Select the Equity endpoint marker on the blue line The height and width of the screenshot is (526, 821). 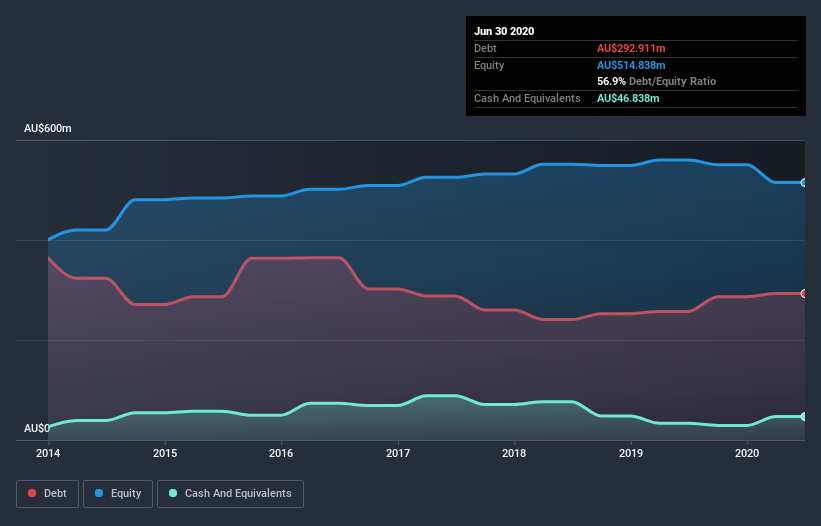(803, 183)
